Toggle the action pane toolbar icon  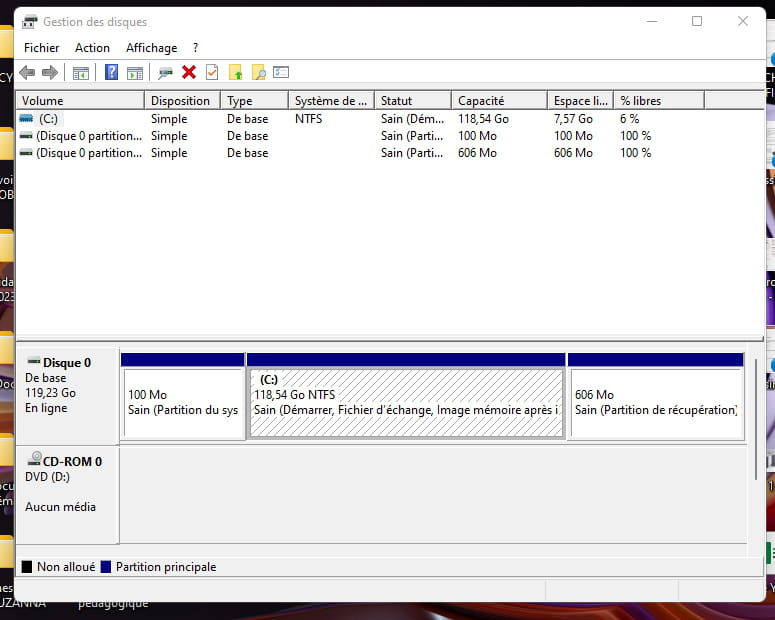135,72
